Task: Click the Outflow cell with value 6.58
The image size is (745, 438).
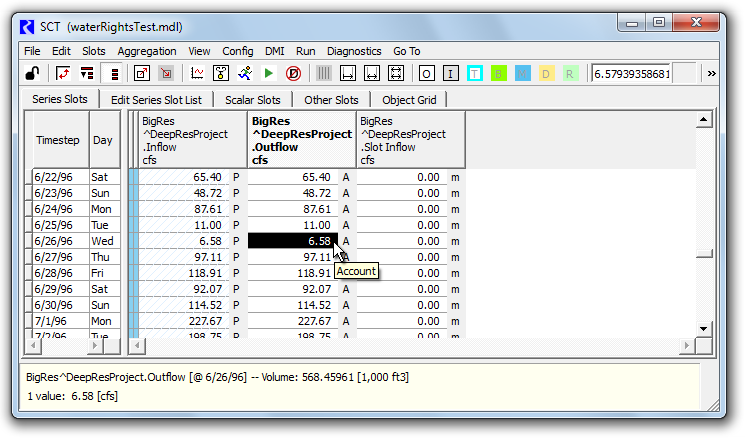Action: [293, 241]
